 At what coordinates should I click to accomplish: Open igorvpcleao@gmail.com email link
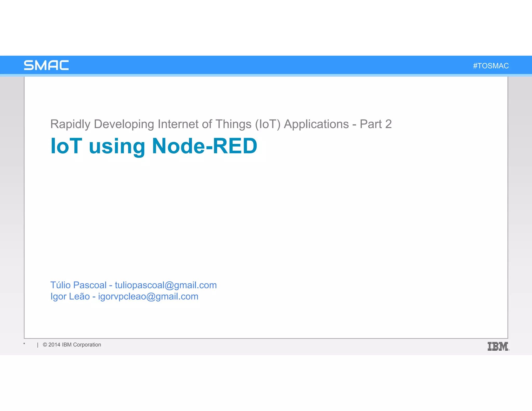point(148,297)
